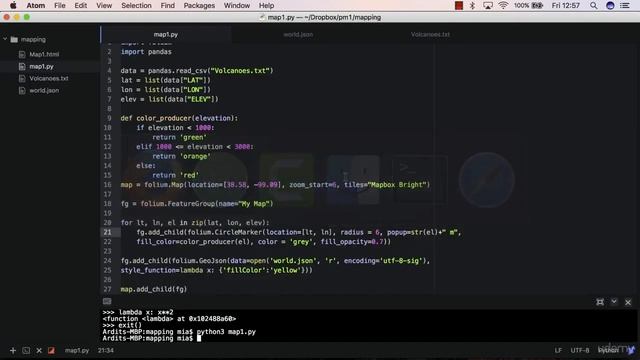Open the View menu

[x=104, y=6]
